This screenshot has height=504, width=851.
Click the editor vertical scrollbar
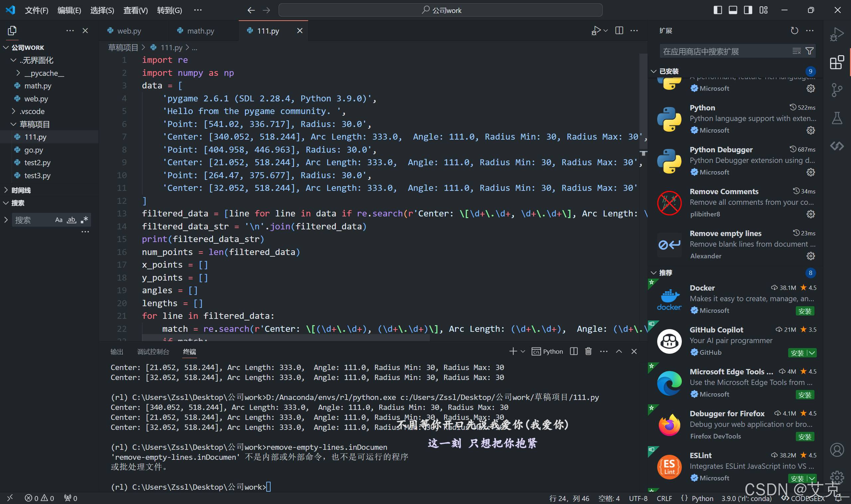pos(643,102)
